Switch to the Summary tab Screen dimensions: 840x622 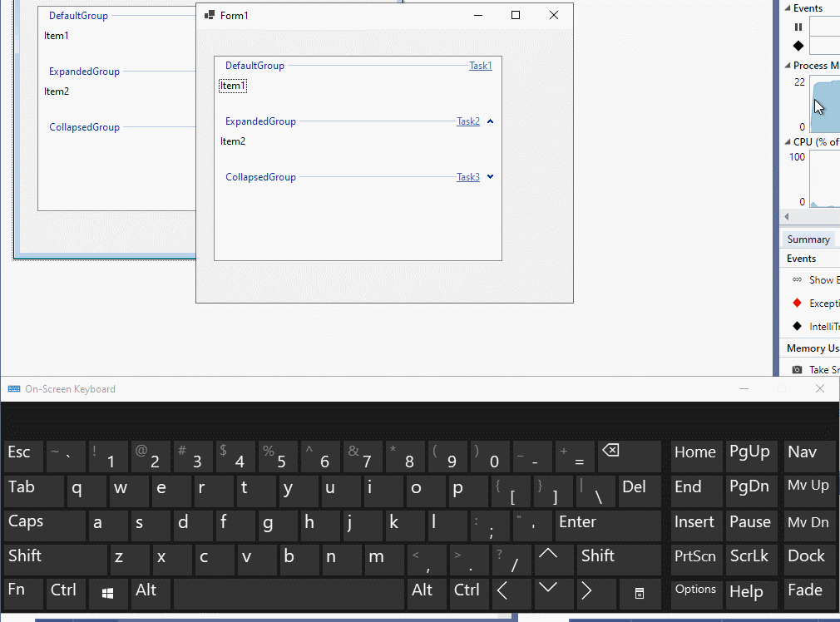[808, 239]
